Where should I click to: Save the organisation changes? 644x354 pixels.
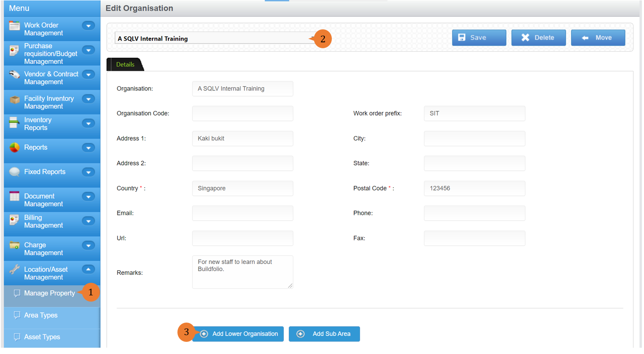[479, 38]
